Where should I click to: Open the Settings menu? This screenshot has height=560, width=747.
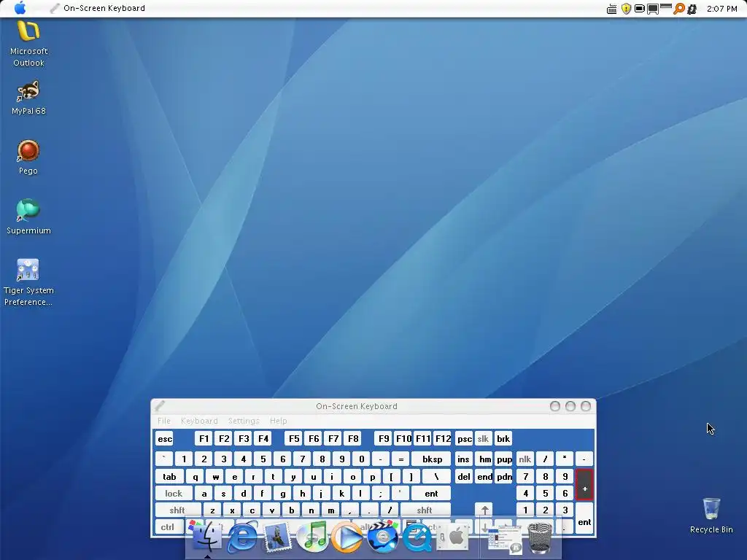coord(244,421)
